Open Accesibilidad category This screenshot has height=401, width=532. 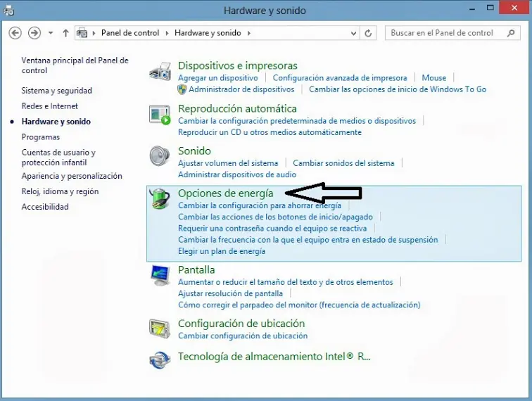[45, 207]
